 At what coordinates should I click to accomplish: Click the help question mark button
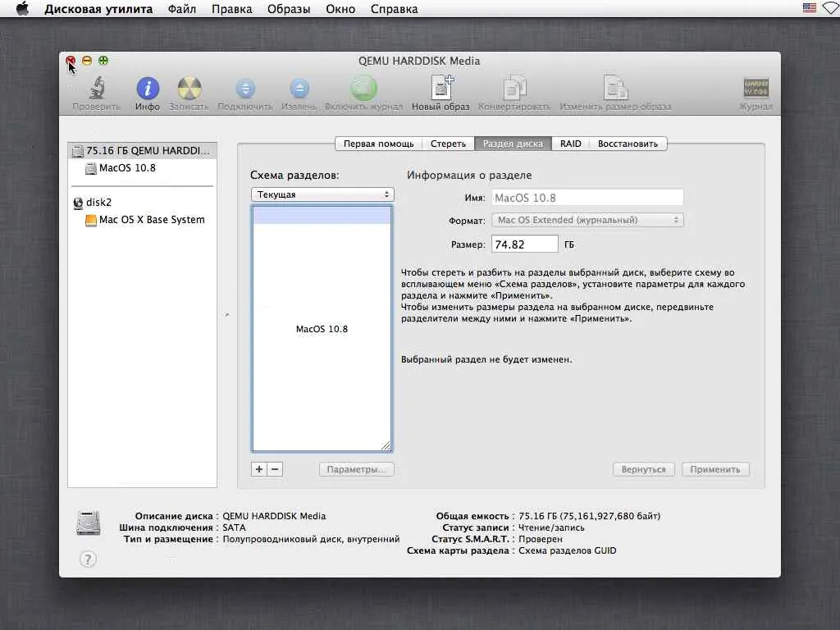(88, 559)
